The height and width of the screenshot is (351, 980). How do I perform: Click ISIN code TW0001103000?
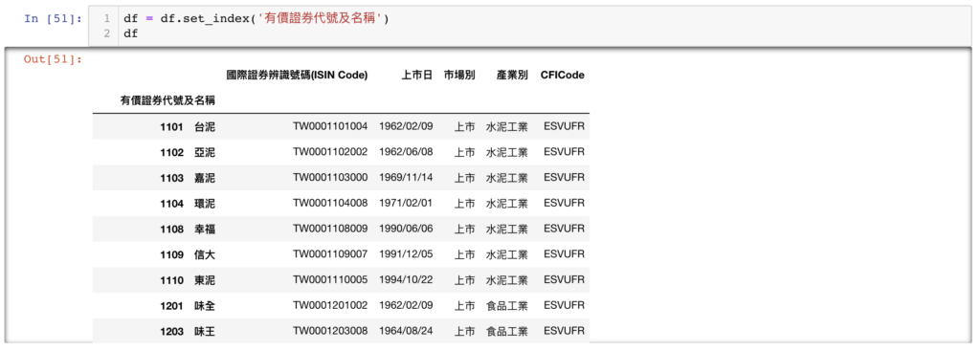[330, 178]
